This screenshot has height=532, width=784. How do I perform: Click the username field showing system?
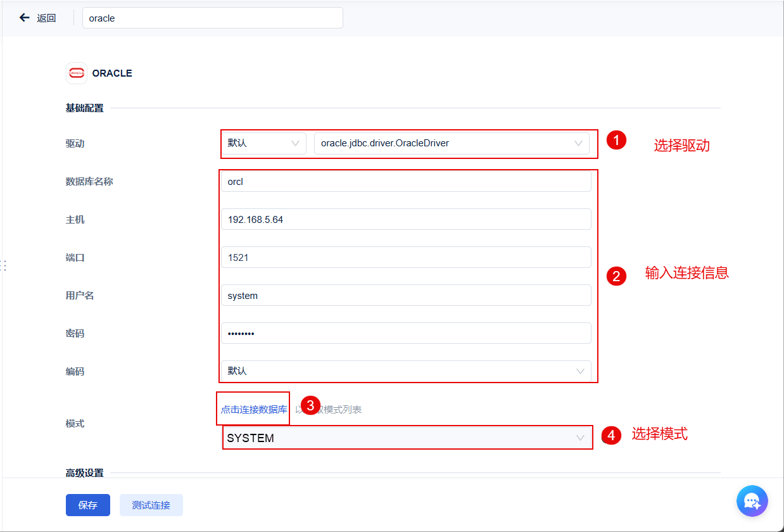[x=406, y=295]
